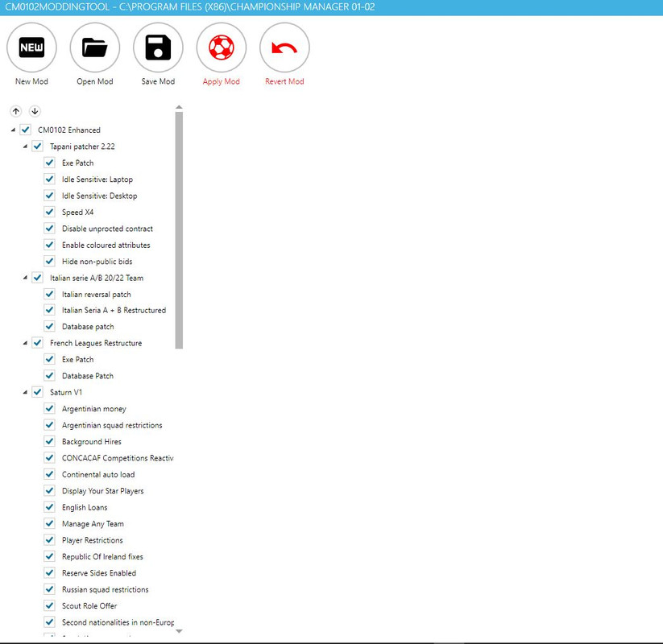Click the Apply Mod red label

pos(222,81)
